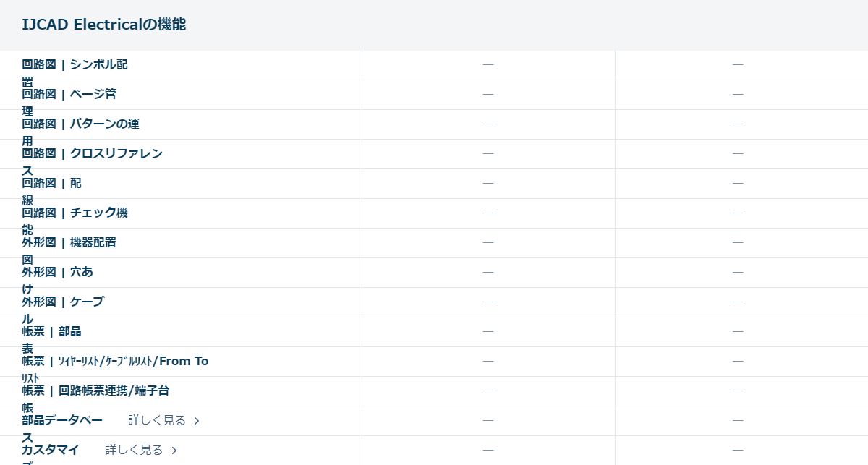This screenshot has width=868, height=465.
Task: Select the 回路図 | シンボル配置 row label
Action: pyautogui.click(x=75, y=65)
